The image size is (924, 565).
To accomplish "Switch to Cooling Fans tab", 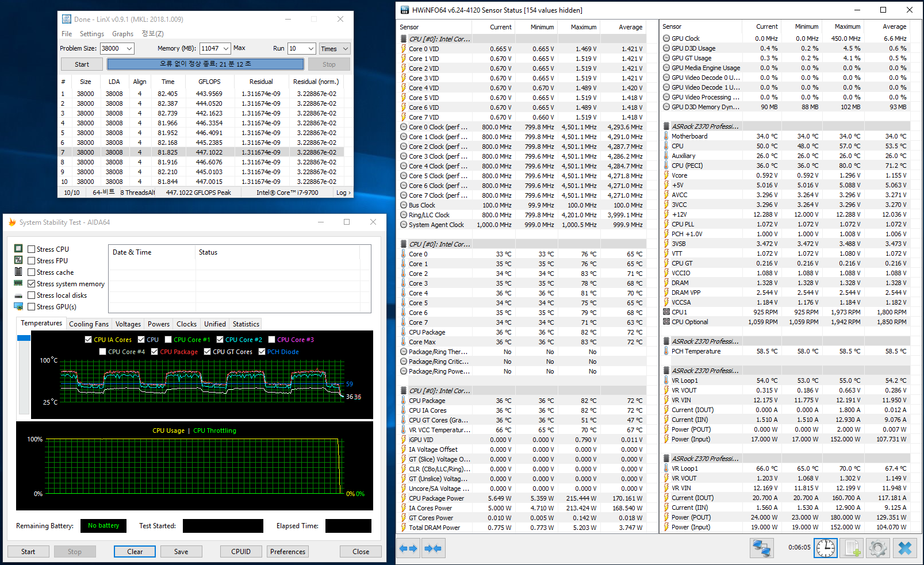I will [89, 324].
